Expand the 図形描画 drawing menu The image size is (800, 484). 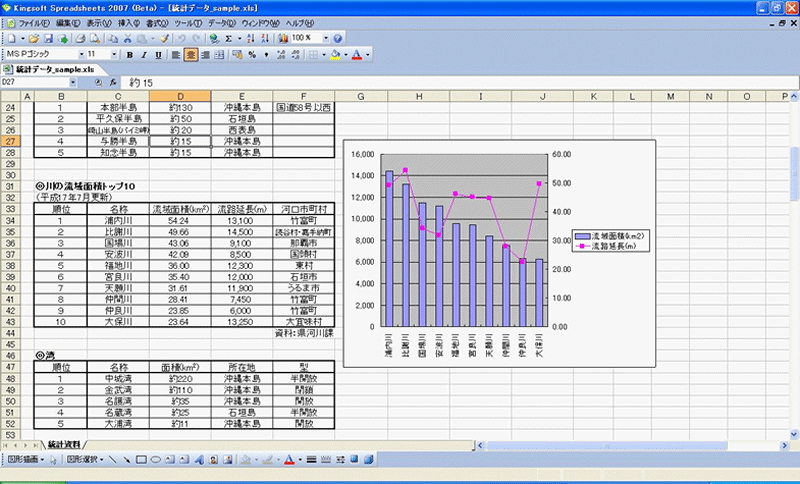coord(26,460)
